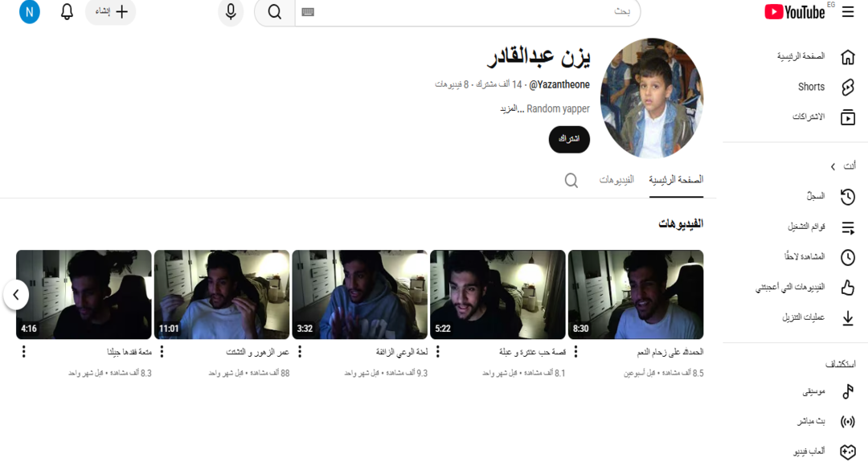
Task: Play the video titled الحمدلله على زحام النعم
Action: pyautogui.click(x=636, y=295)
